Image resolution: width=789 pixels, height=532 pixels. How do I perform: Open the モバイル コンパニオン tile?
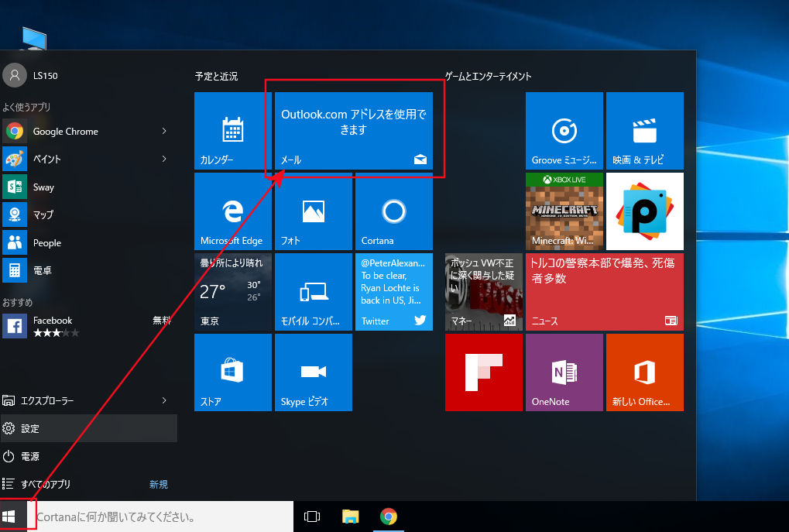coord(314,292)
